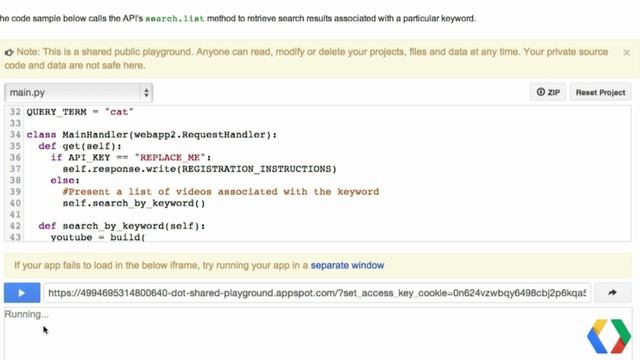Click the Running... status text

(27, 314)
